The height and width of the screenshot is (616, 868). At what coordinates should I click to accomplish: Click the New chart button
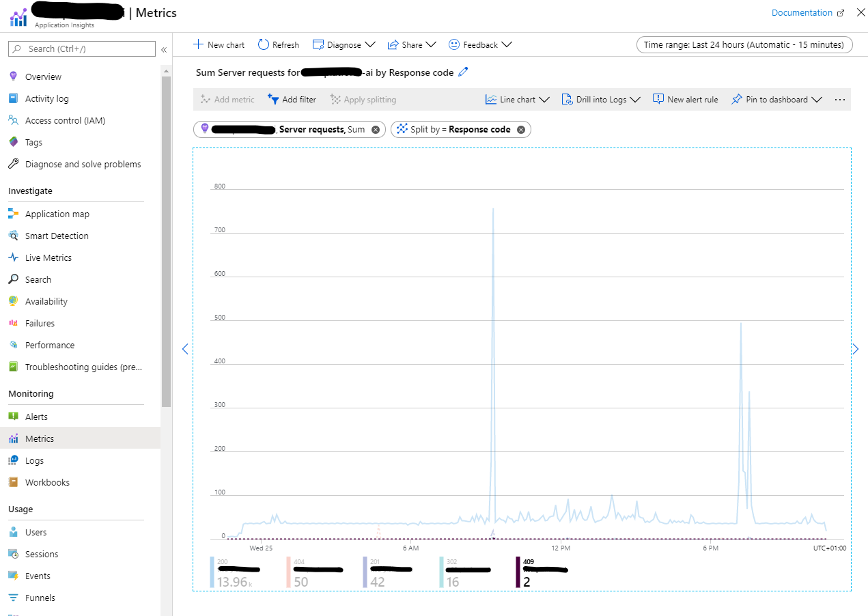coord(219,44)
